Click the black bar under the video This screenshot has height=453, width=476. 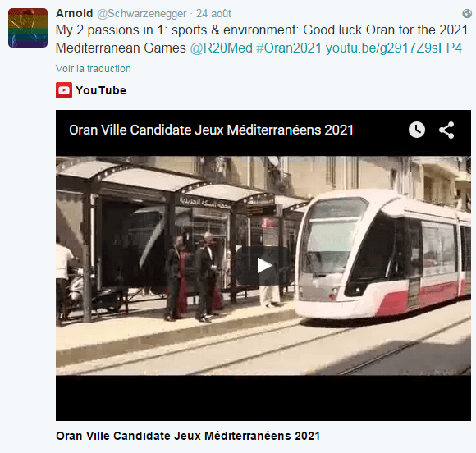[263, 398]
